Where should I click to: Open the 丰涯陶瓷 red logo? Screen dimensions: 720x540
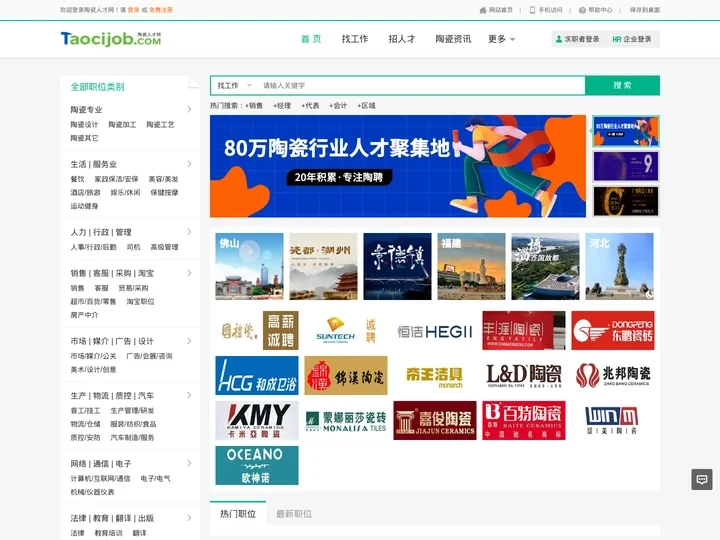[523, 330]
